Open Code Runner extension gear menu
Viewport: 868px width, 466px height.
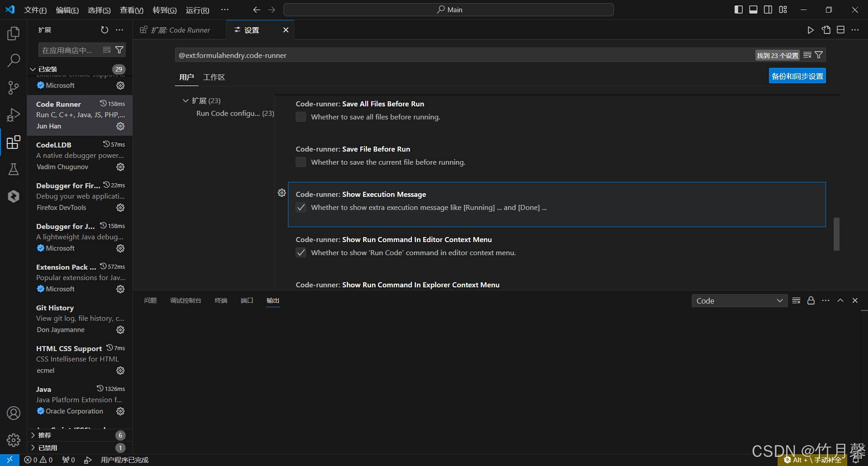click(x=120, y=126)
